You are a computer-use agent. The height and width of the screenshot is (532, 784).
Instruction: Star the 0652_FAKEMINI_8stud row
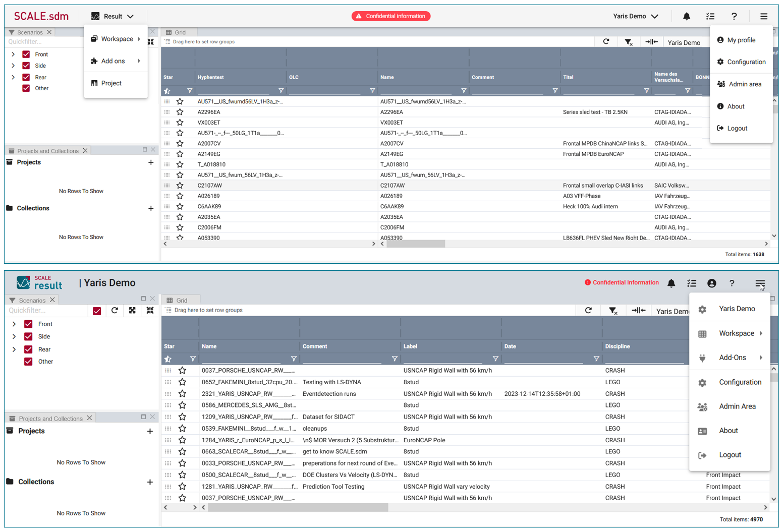(183, 382)
